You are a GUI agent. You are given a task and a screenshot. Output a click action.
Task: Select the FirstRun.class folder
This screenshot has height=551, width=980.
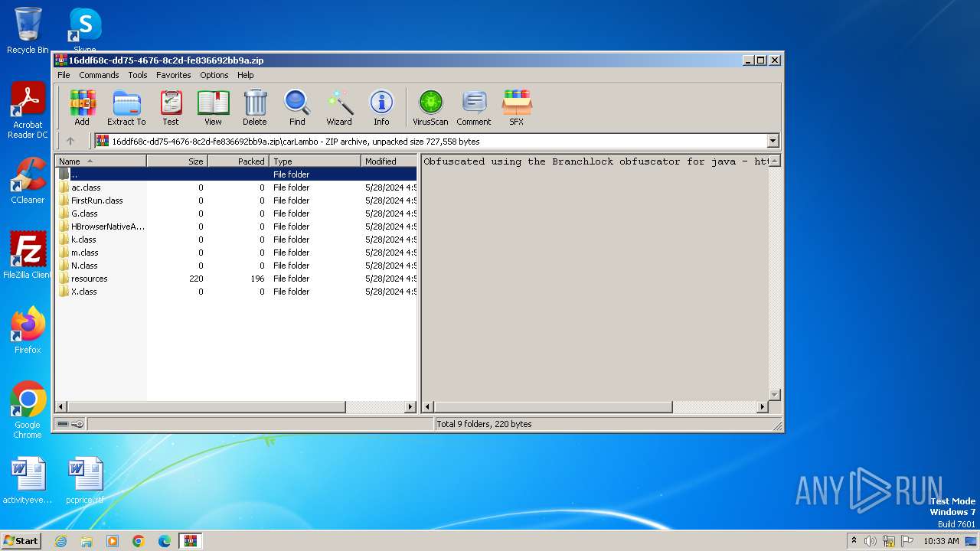click(237, 201)
